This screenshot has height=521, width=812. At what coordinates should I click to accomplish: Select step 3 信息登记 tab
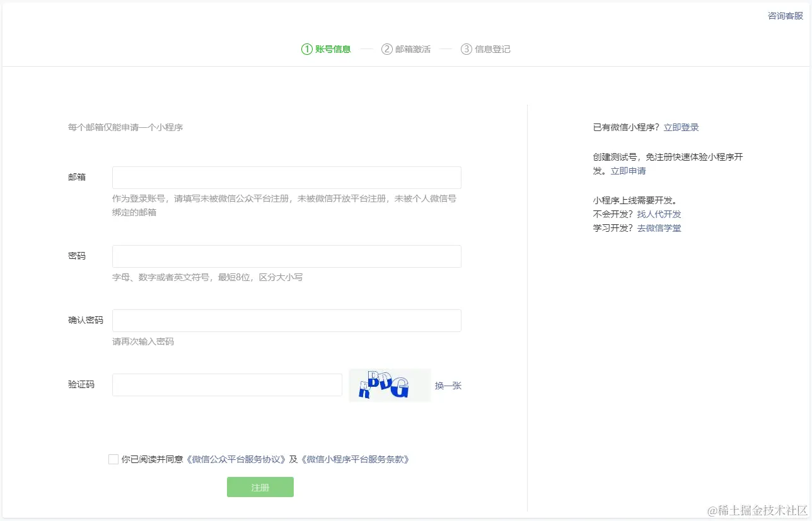click(x=485, y=49)
